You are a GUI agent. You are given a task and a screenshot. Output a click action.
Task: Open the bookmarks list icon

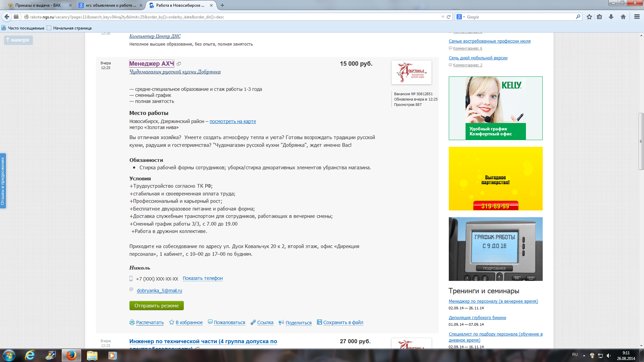click(x=599, y=17)
